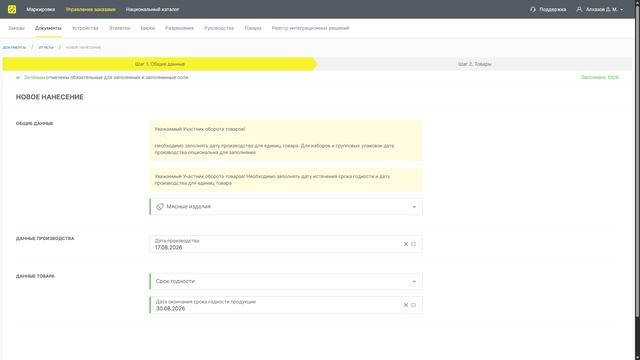Click the second yellow notice about expiration date
Viewport: 640px width, 360px height.
[x=286, y=180]
